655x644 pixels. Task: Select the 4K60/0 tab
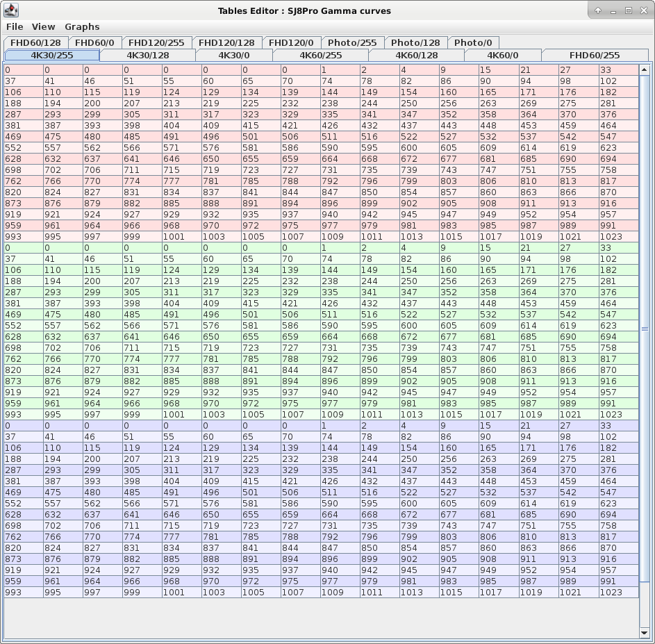(503, 55)
